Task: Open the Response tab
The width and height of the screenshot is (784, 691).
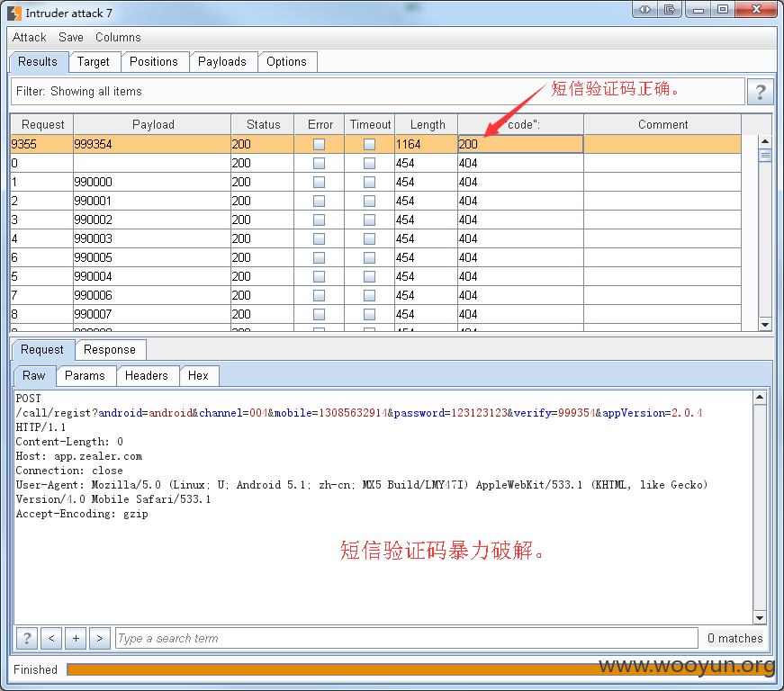Action: [x=110, y=350]
